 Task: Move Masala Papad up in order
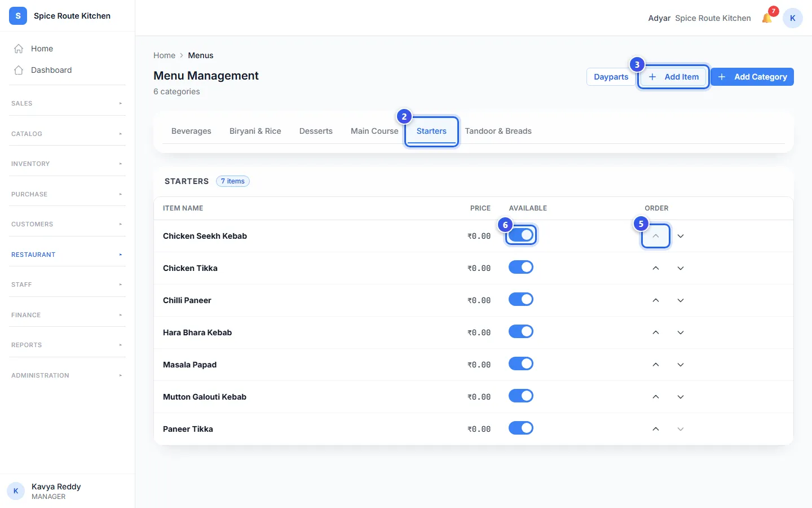click(656, 365)
